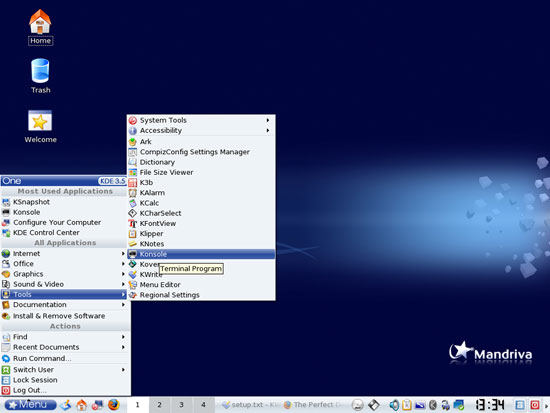Viewport: 550px width, 413px height.
Task: Click the panel clock display
Action: tap(489, 405)
